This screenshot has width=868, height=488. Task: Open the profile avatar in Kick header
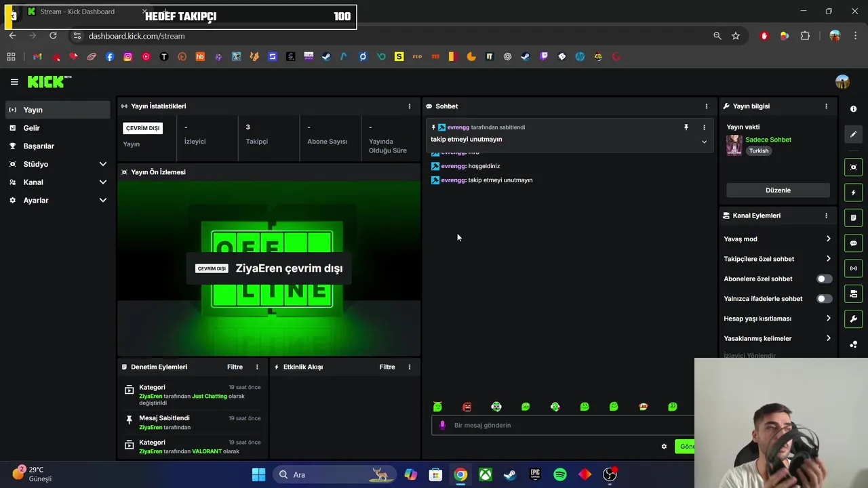point(842,82)
